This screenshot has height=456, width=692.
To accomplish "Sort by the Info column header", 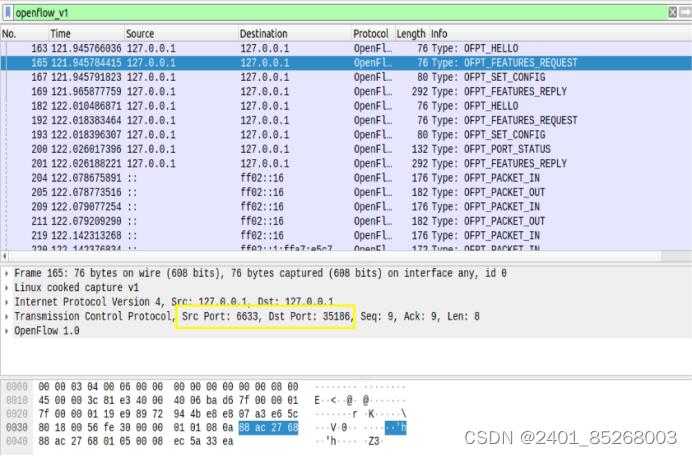I will coord(560,34).
